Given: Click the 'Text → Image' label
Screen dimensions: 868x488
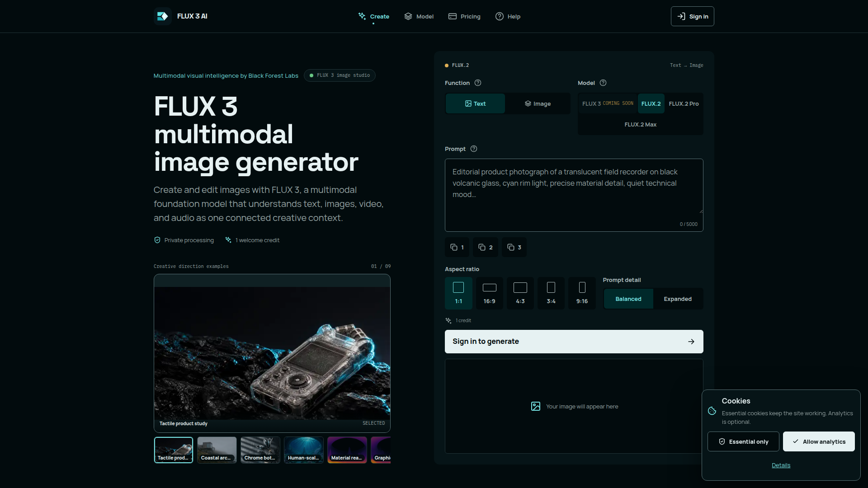Looking at the screenshot, I should coord(686,65).
